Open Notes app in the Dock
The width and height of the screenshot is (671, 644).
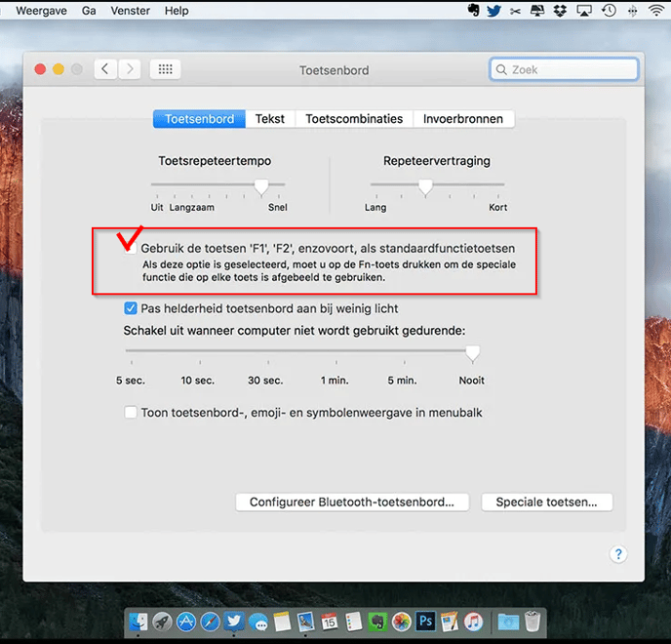[283, 622]
